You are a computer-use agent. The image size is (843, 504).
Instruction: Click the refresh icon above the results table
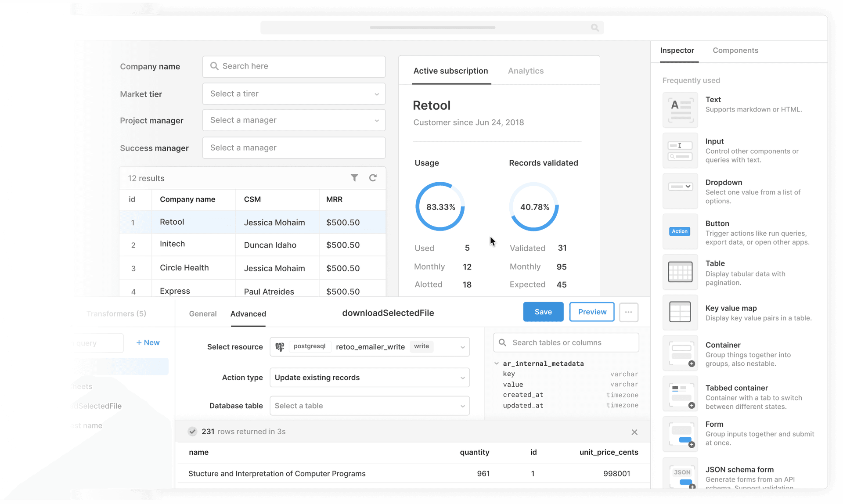click(373, 178)
